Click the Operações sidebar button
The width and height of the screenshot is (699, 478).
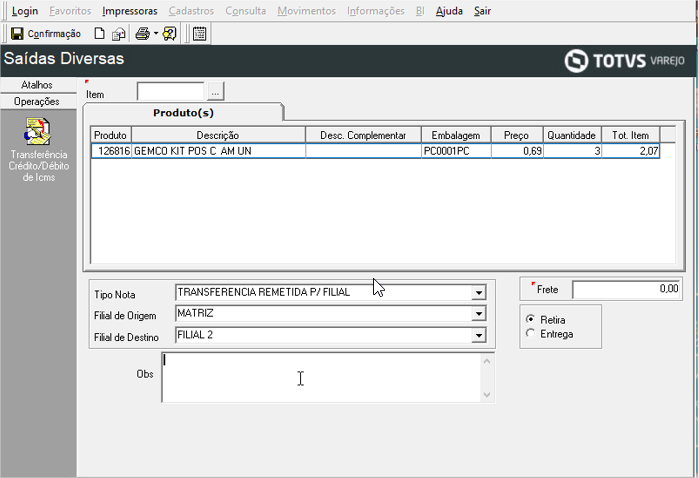38,102
